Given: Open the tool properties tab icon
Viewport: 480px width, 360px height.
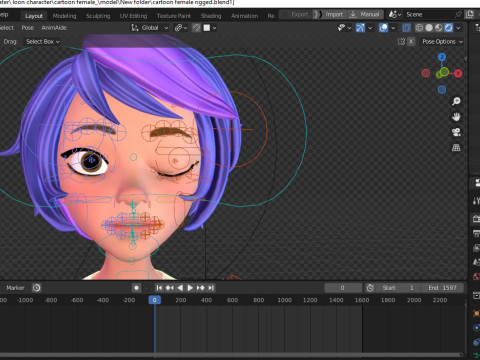Looking at the screenshot, I should [476, 201].
